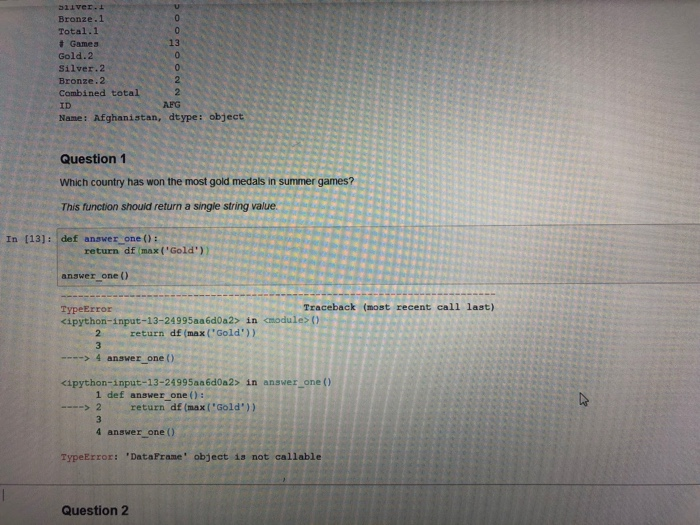
Task: Click the '----> 4 answer_one()' traceback line
Action: tap(118, 358)
